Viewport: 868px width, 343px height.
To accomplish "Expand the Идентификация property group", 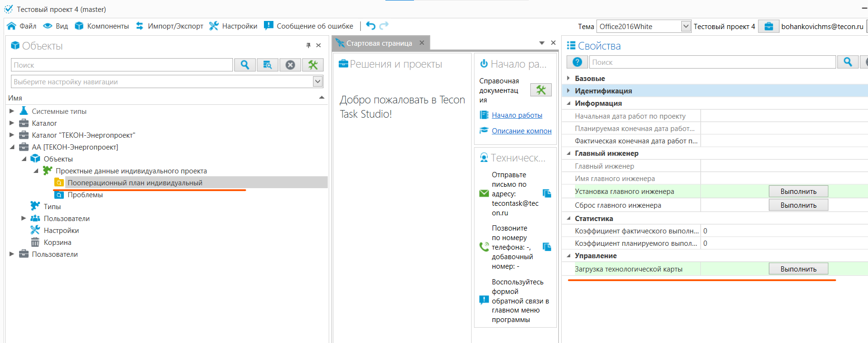I will tap(568, 91).
